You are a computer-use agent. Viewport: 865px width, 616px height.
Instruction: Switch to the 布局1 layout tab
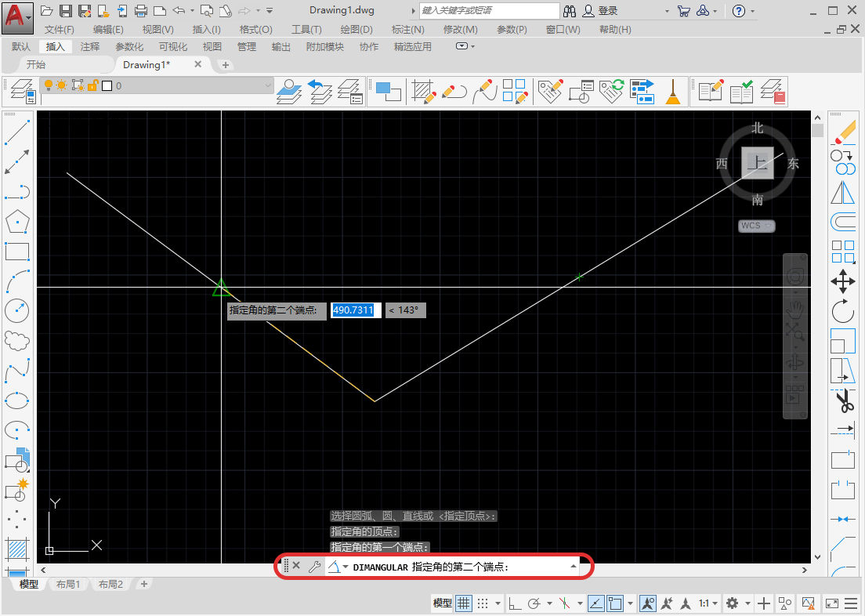(x=68, y=584)
